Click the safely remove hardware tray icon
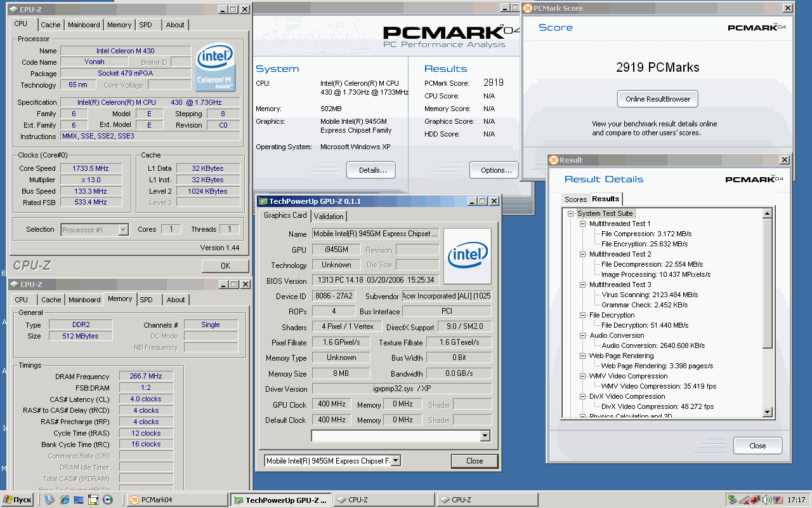The height and width of the screenshot is (508, 812). point(733,500)
